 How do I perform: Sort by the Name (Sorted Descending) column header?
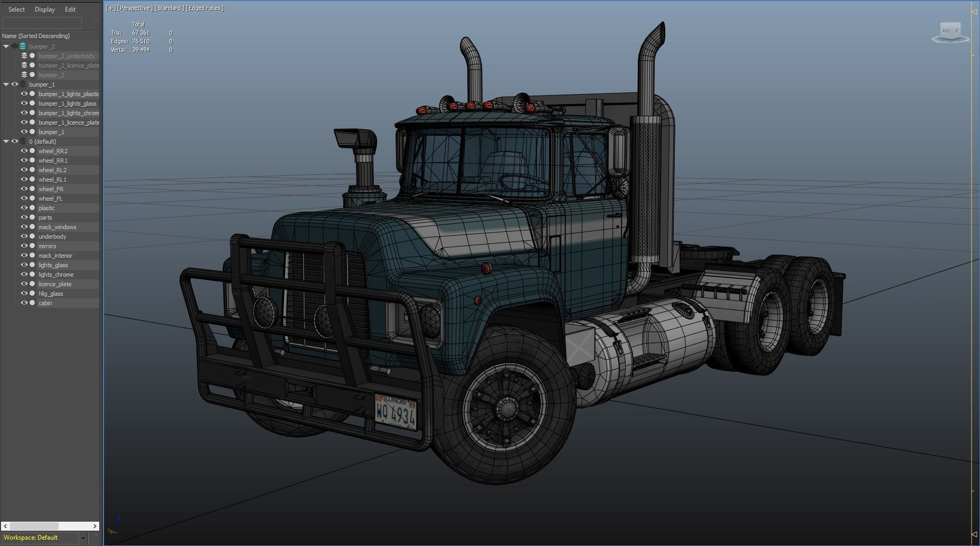pos(50,36)
